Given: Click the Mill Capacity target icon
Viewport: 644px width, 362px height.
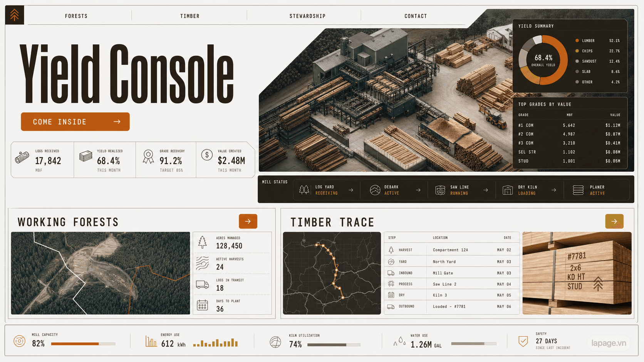Looking at the screenshot, I should click(x=19, y=341).
